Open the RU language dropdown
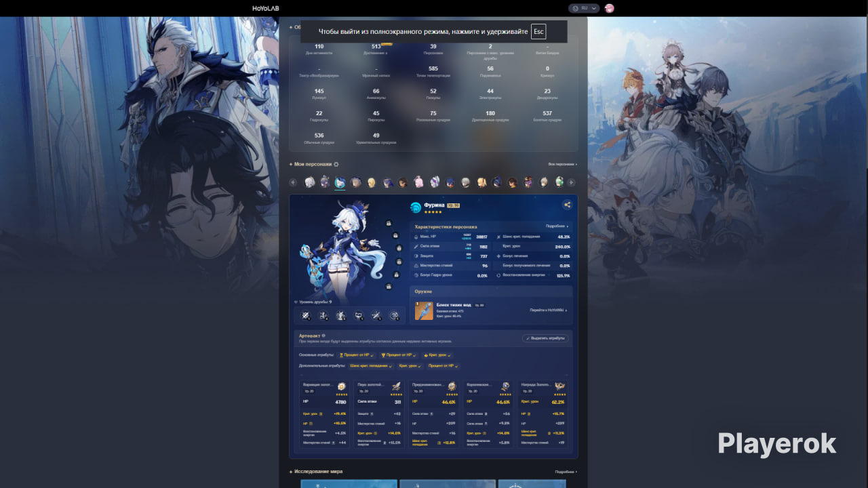The height and width of the screenshot is (488, 868). 585,8
